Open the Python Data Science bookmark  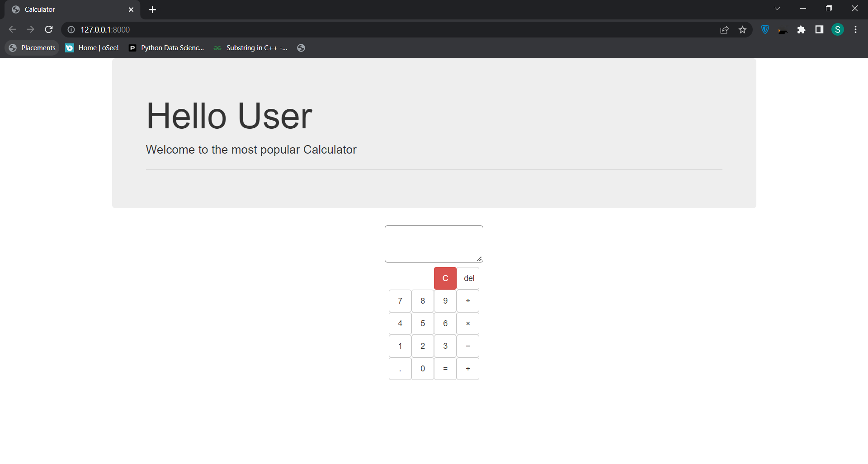tap(166, 47)
